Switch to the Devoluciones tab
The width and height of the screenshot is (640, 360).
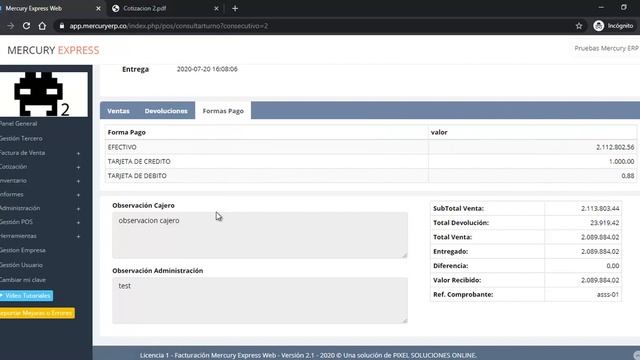166,111
